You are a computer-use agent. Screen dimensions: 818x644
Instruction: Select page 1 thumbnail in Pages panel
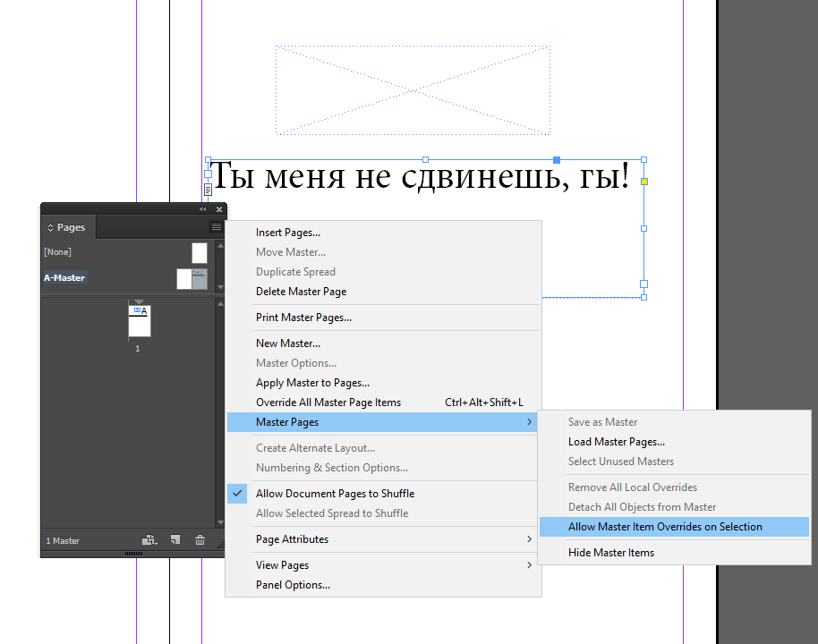[140, 321]
